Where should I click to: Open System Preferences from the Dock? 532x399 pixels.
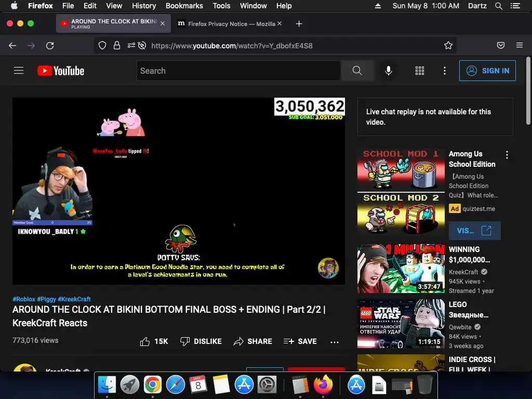267,384
